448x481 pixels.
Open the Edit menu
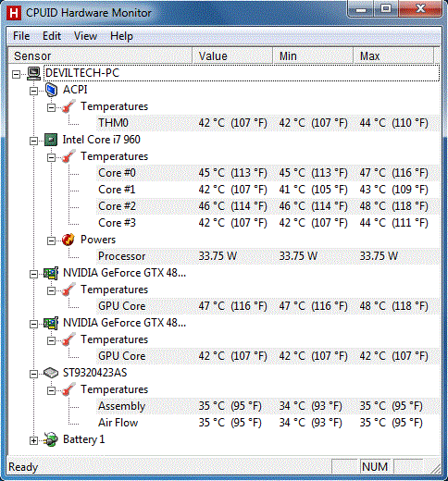tap(52, 36)
